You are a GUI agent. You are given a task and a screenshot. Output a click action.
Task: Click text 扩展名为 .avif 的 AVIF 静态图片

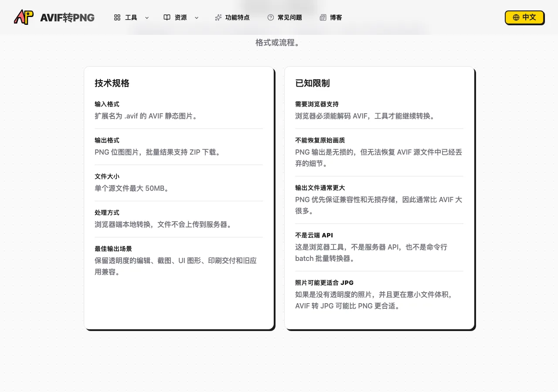click(146, 116)
